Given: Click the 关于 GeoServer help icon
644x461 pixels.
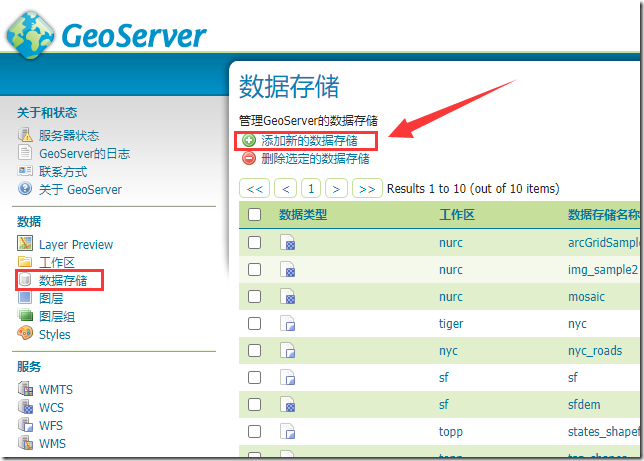Looking at the screenshot, I should [25, 189].
